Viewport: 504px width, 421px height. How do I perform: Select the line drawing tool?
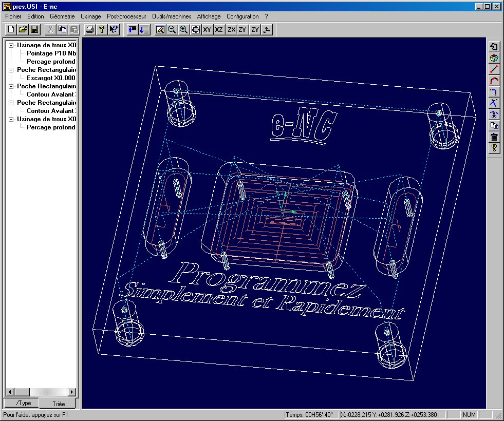494,69
